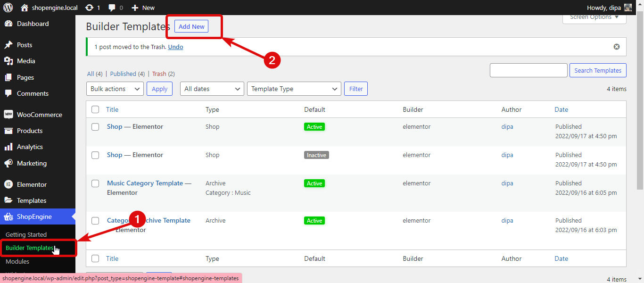The height and width of the screenshot is (283, 644).
Task: Click author dipa in the Category Archive row
Action: [x=507, y=220]
